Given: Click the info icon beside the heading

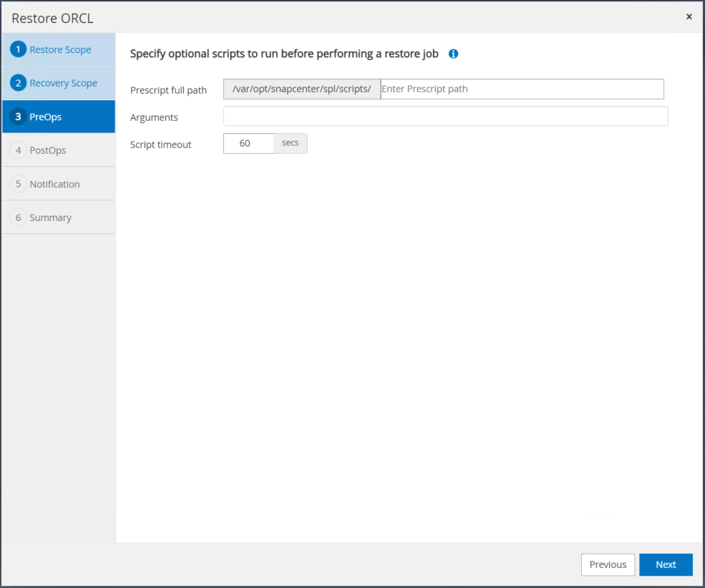Looking at the screenshot, I should pos(453,54).
